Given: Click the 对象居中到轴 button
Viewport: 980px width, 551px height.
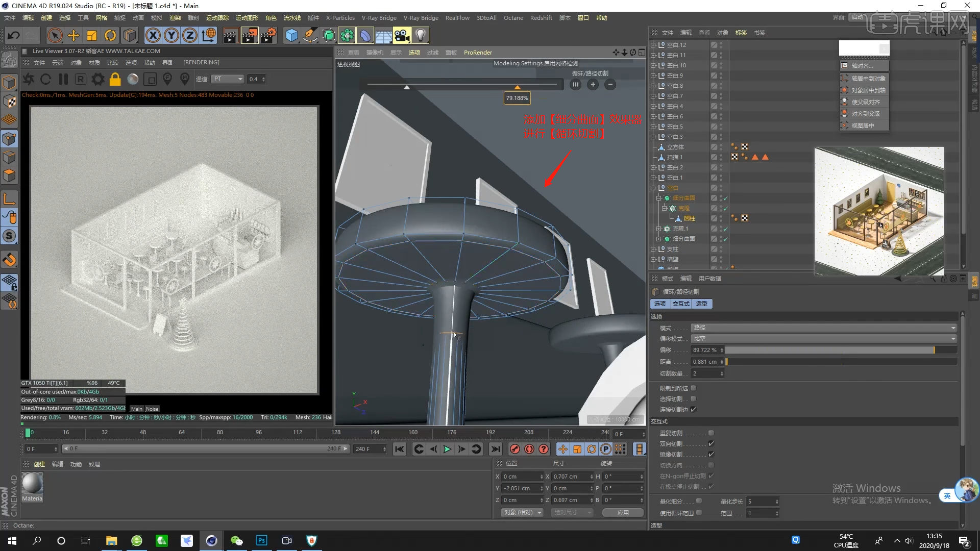Looking at the screenshot, I should (x=864, y=90).
